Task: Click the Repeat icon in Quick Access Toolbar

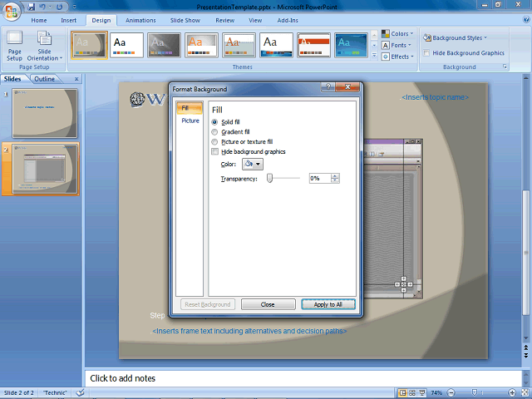Action: 59,7
